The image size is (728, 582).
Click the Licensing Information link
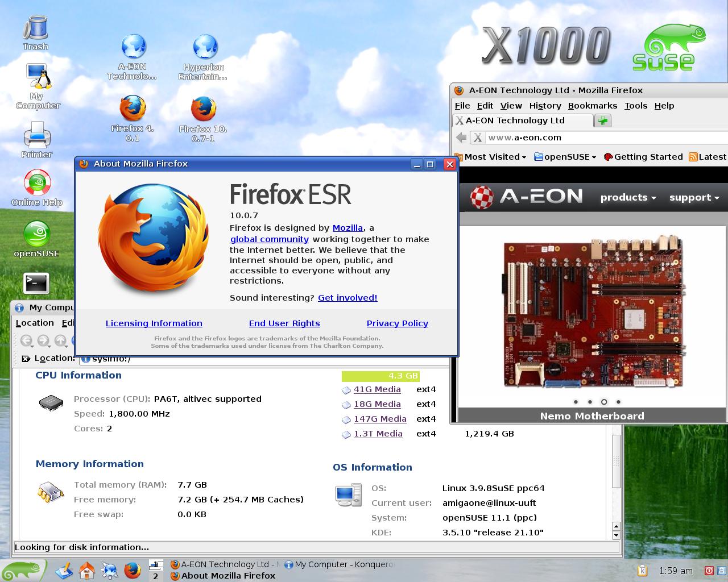coord(154,323)
